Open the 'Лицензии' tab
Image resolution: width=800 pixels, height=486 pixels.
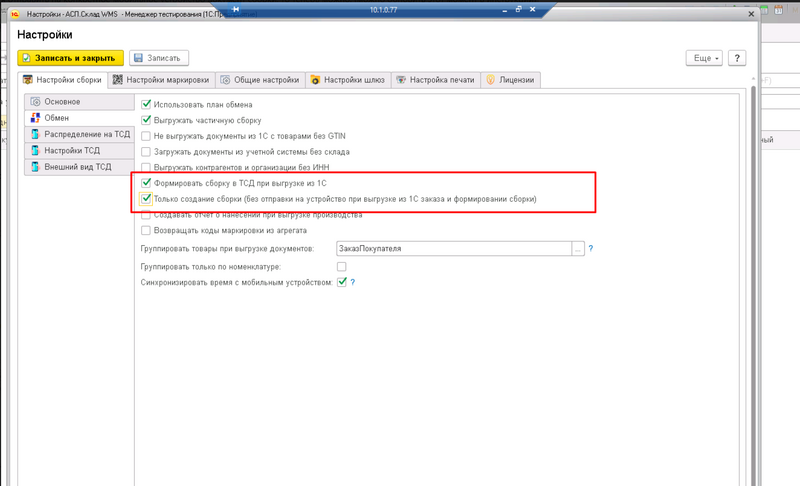click(510, 80)
